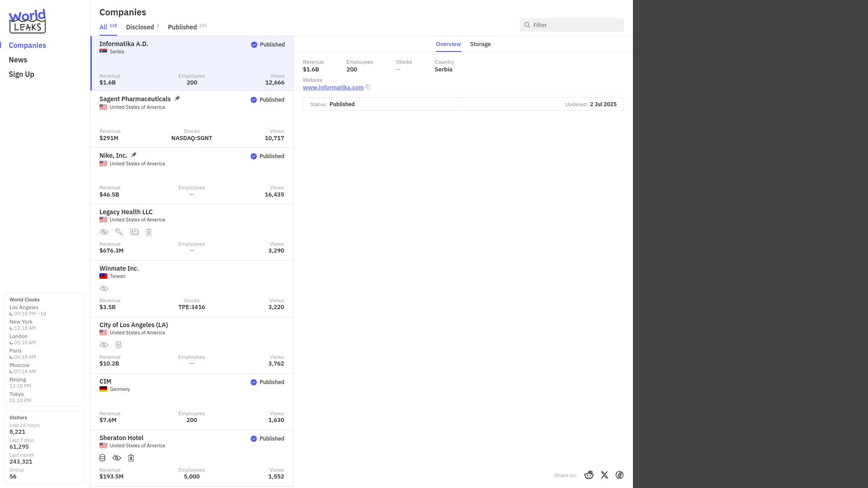Click the Status: Published field
The width and height of the screenshot is (868, 488).
tap(332, 104)
